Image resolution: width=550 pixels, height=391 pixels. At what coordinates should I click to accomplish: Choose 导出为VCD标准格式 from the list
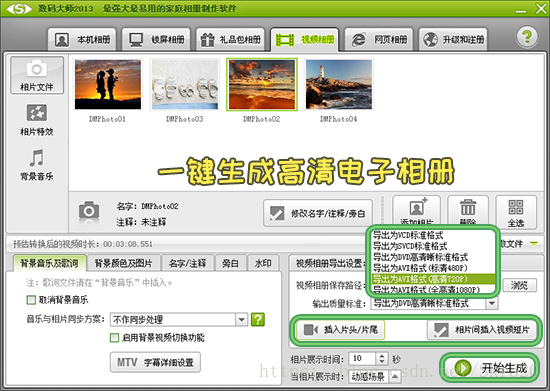[433, 235]
